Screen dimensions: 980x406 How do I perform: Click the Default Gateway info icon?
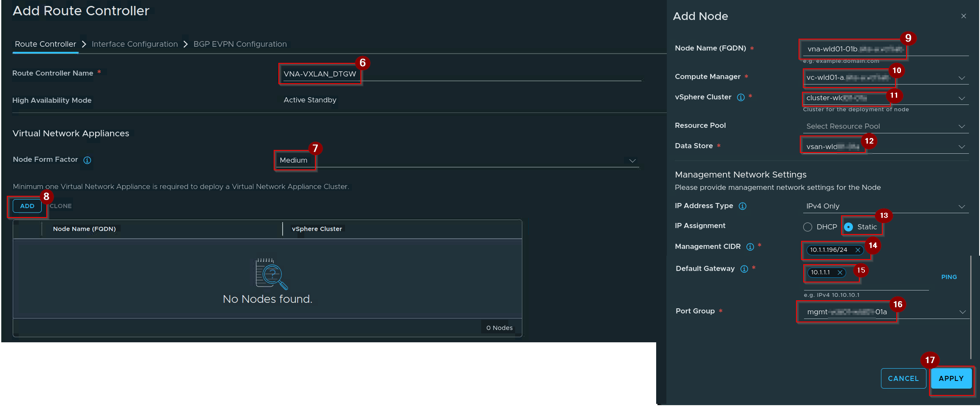click(x=744, y=269)
